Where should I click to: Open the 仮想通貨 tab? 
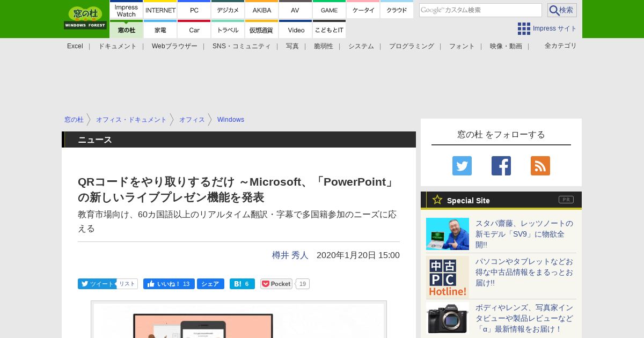tap(262, 30)
